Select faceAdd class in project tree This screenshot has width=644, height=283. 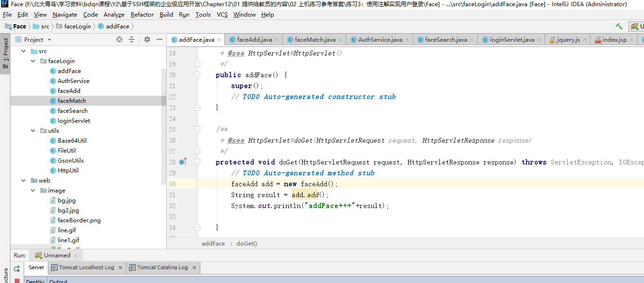[x=69, y=91]
